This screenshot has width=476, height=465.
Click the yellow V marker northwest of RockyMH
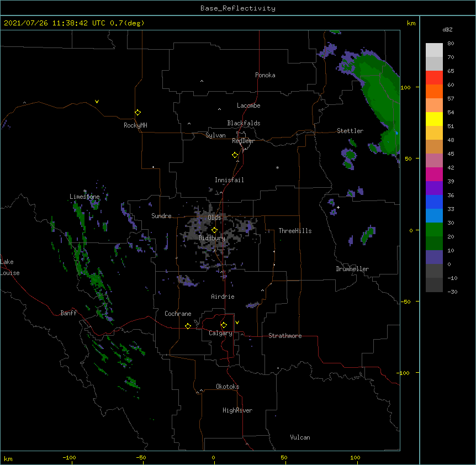click(x=97, y=102)
